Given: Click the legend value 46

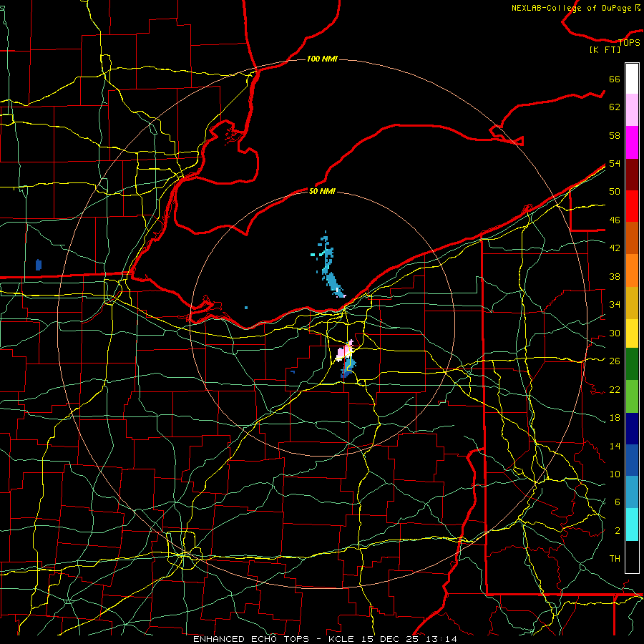Looking at the screenshot, I should [x=615, y=220].
